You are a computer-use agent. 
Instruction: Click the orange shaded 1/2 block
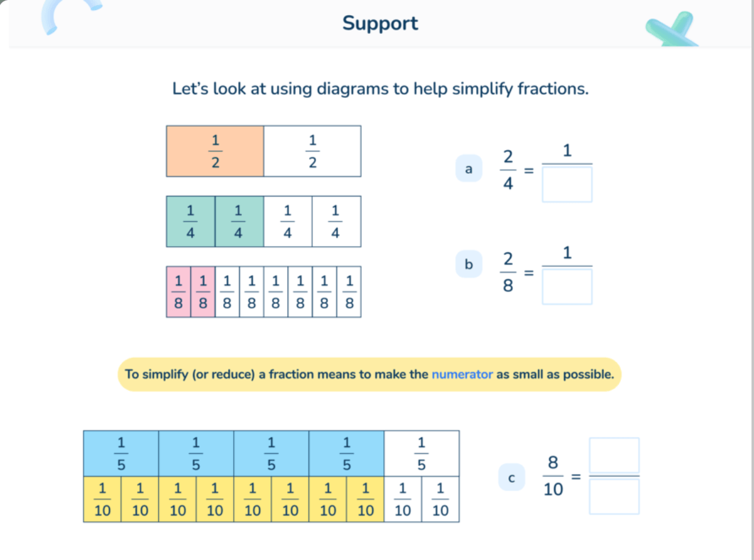(215, 151)
